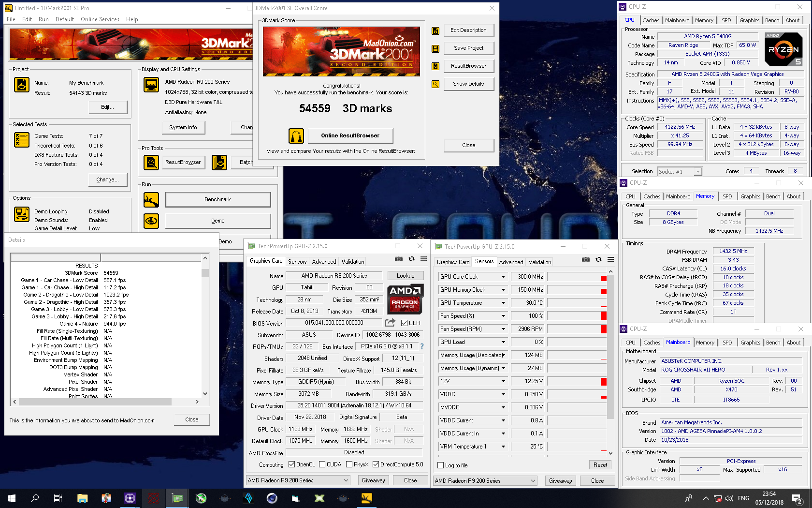
Task: Click the Benchmark run icon
Action: click(151, 200)
